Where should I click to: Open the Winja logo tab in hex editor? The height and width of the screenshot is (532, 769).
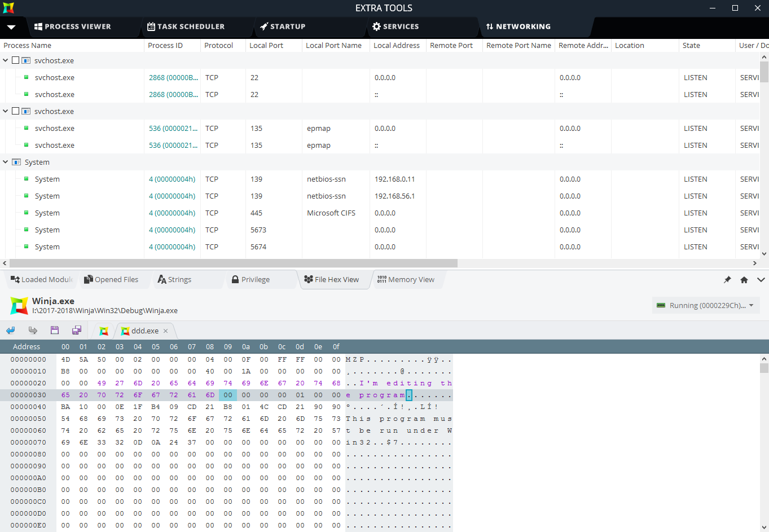(x=104, y=331)
